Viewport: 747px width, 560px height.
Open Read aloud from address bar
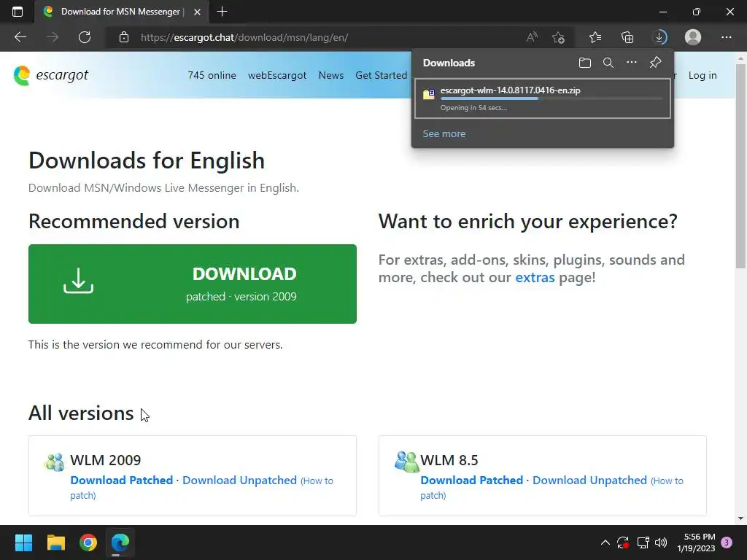click(x=532, y=37)
